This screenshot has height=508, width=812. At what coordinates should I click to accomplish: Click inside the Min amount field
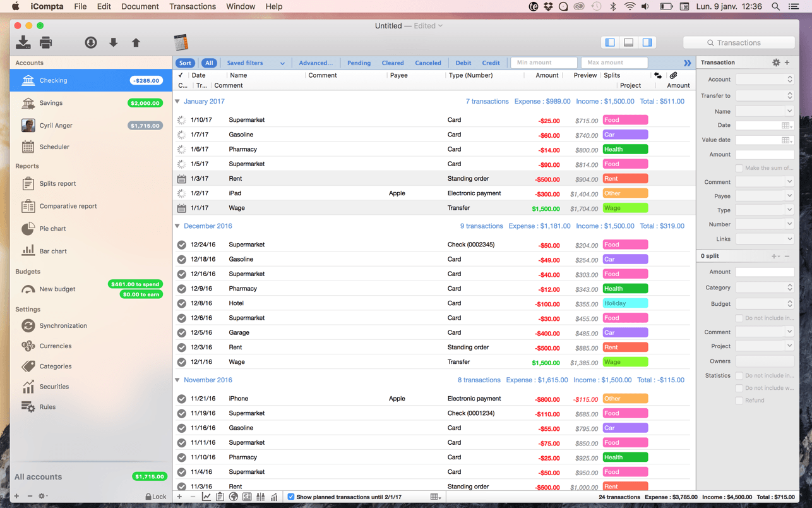tap(543, 63)
